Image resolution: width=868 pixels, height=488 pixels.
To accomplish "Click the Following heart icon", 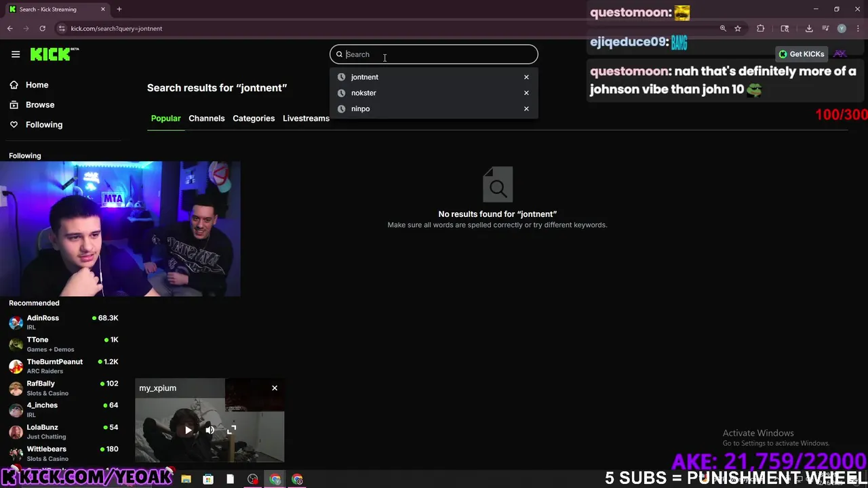I will [x=14, y=125].
